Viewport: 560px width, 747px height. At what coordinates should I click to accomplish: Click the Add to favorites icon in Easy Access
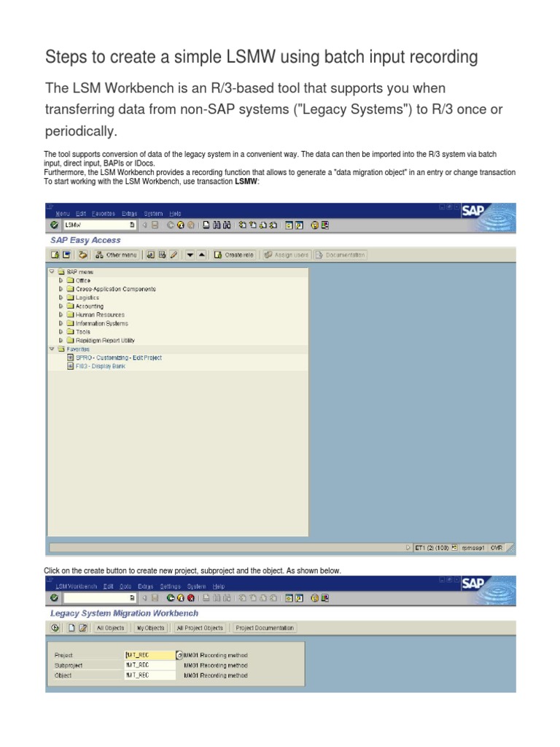(150, 255)
